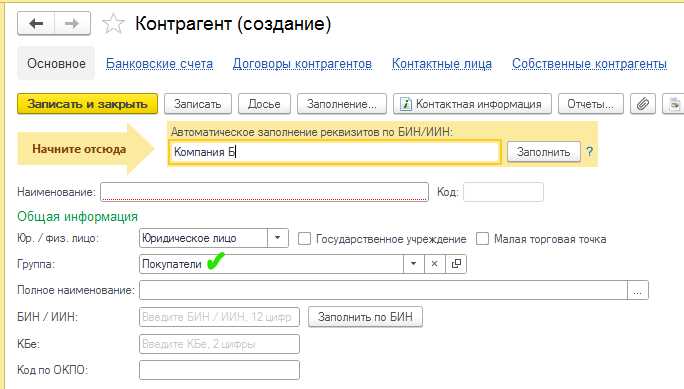
Task: Clear the Группа field with X button
Action: (434, 264)
